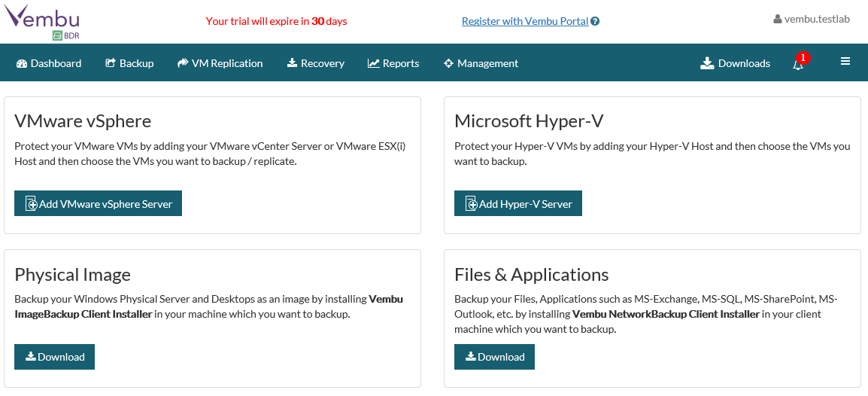Image resolution: width=868 pixels, height=396 pixels.
Task: Click Add VMware vSphere Server button
Action: click(x=98, y=203)
